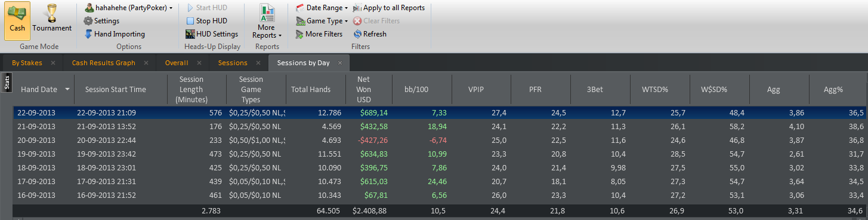Image resolution: width=868 pixels, height=220 pixels.
Task: Sort by Session Game Types column
Action: [251, 89]
